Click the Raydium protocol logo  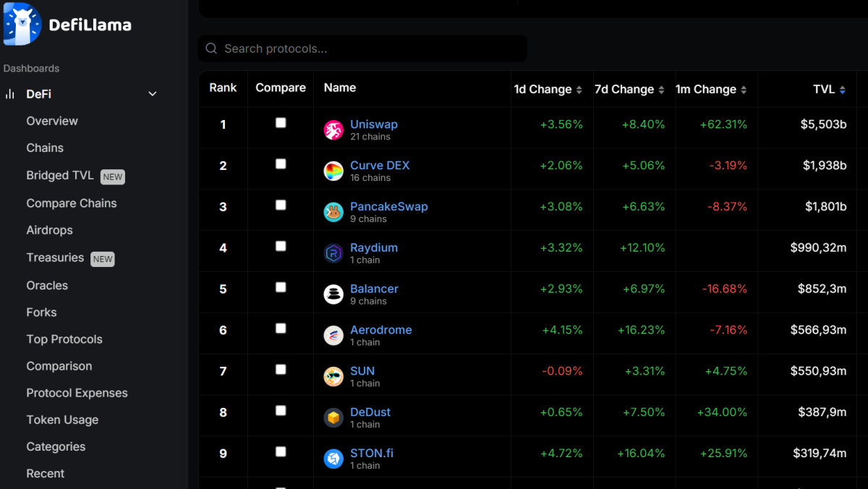[x=333, y=253]
